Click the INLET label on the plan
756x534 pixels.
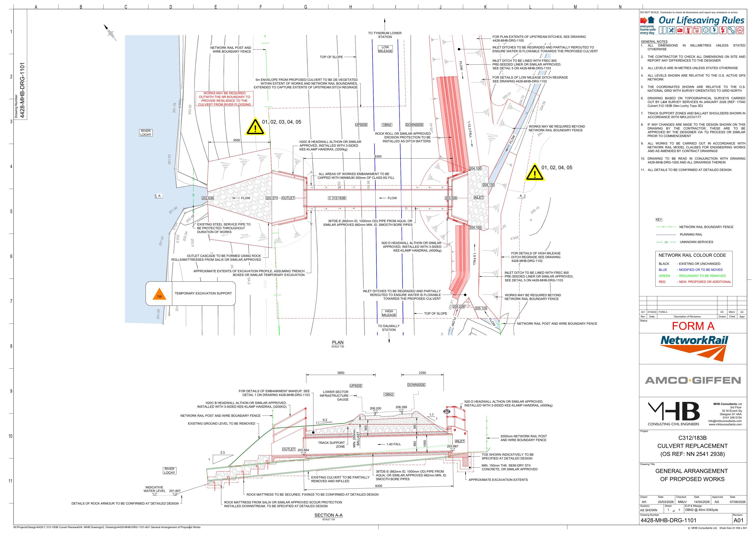478,198
